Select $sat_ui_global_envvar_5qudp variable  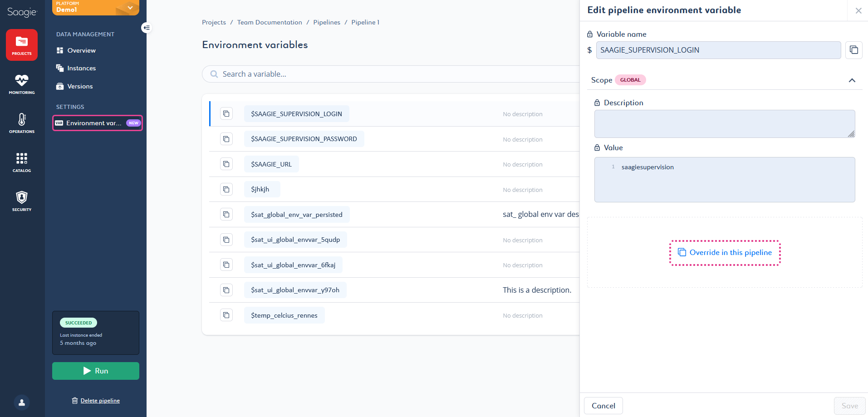point(295,240)
